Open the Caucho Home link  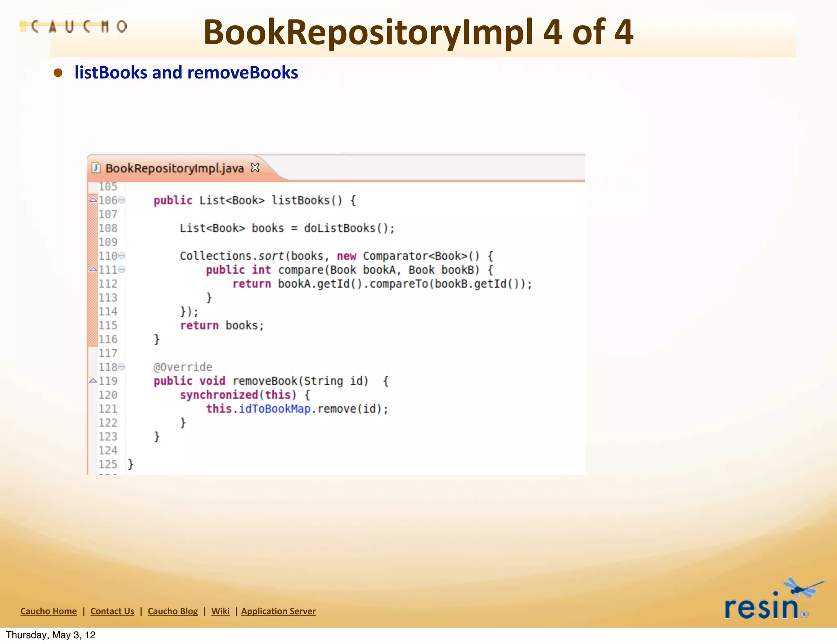pyautogui.click(x=49, y=611)
